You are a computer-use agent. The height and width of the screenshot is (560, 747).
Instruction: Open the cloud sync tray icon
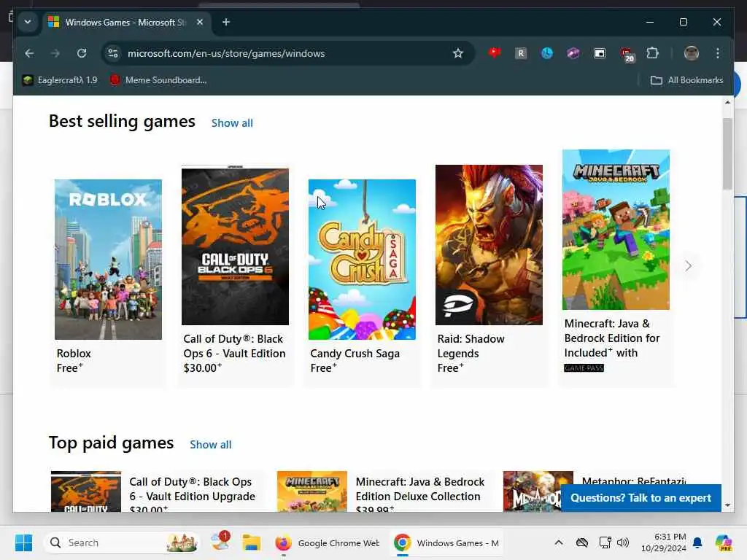pos(581,542)
